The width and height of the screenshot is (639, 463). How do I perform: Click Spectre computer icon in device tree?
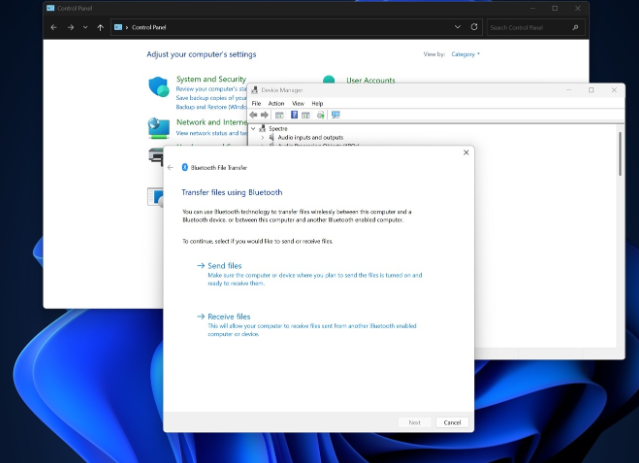[262, 128]
